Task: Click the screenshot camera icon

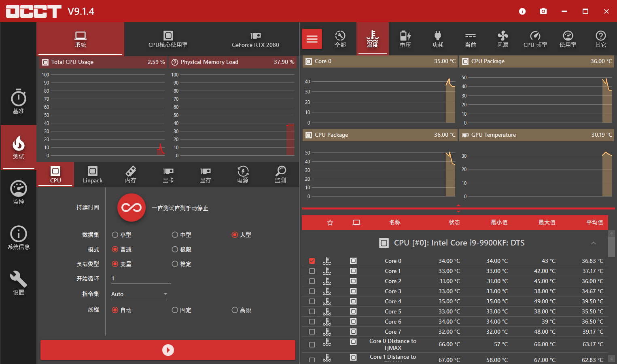Action: pos(543,11)
